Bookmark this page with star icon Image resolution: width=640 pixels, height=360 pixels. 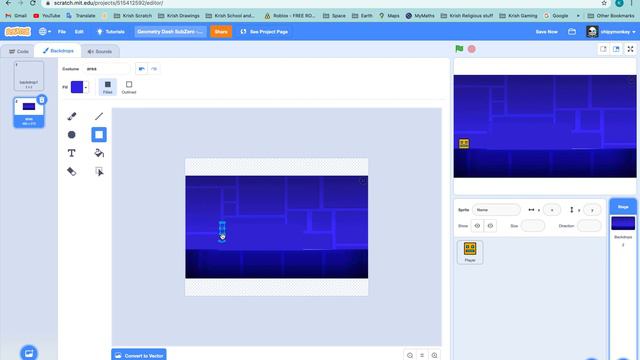(604, 3)
